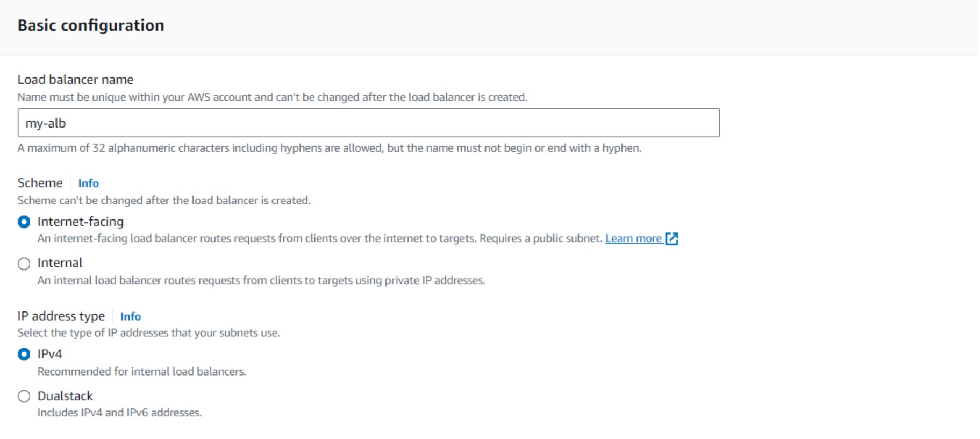The image size is (980, 439).
Task: Select the IPv4 radio button
Action: click(24, 355)
